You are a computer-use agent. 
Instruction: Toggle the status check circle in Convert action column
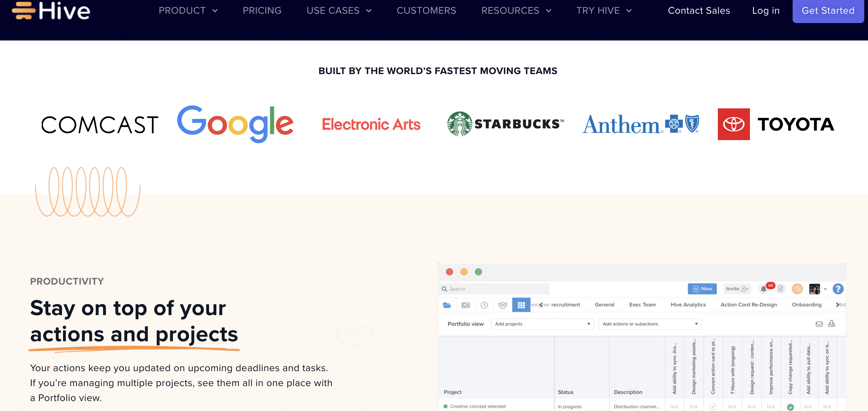[x=713, y=406]
